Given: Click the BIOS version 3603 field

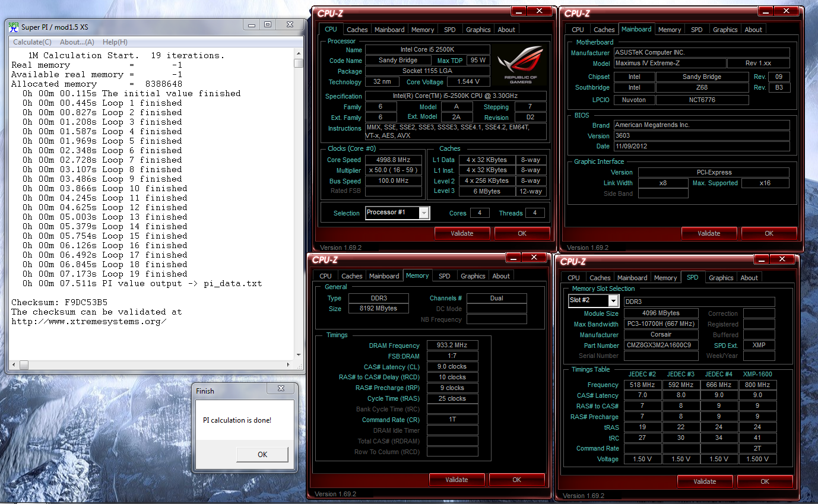Looking at the screenshot, I should [702, 136].
